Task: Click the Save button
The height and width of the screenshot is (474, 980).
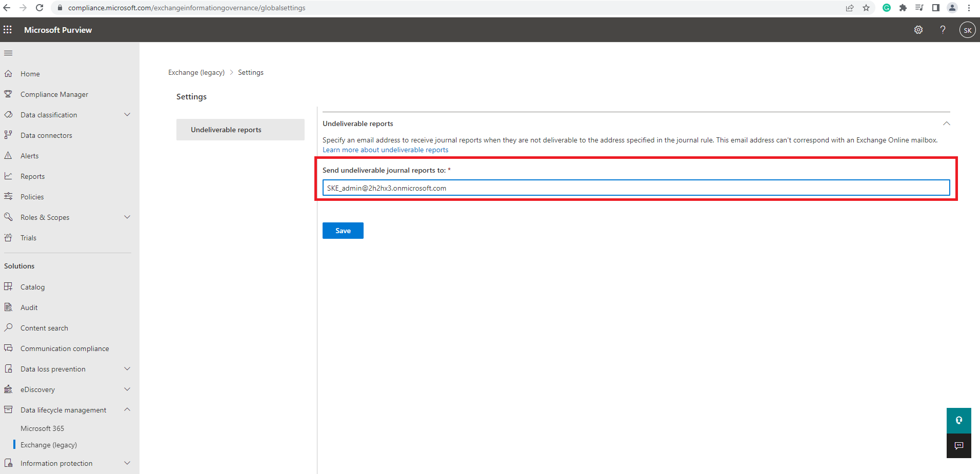Action: click(343, 231)
